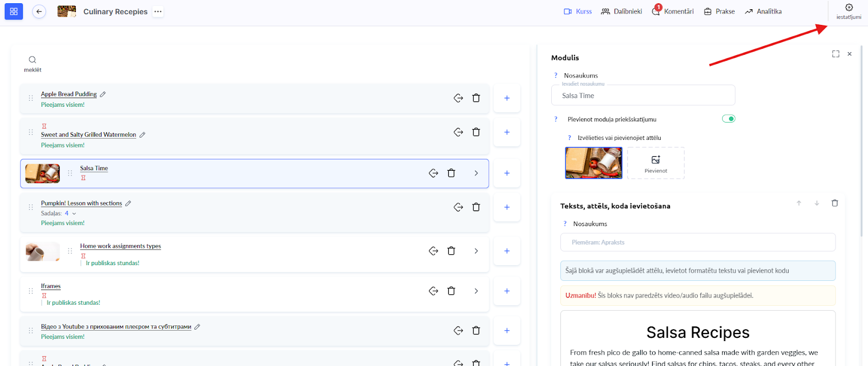This screenshot has width=868, height=366.
Task: Click the meklēt search icon
Action: 33,60
